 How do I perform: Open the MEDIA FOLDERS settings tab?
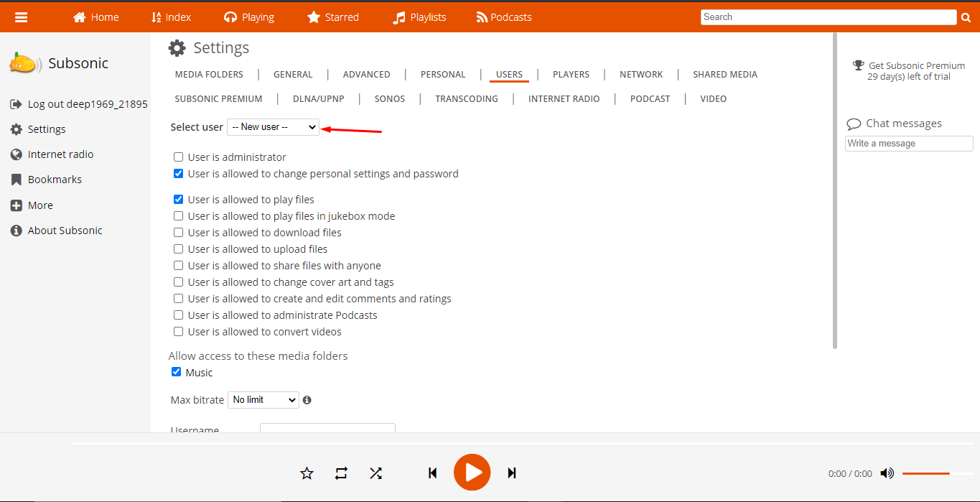(208, 74)
